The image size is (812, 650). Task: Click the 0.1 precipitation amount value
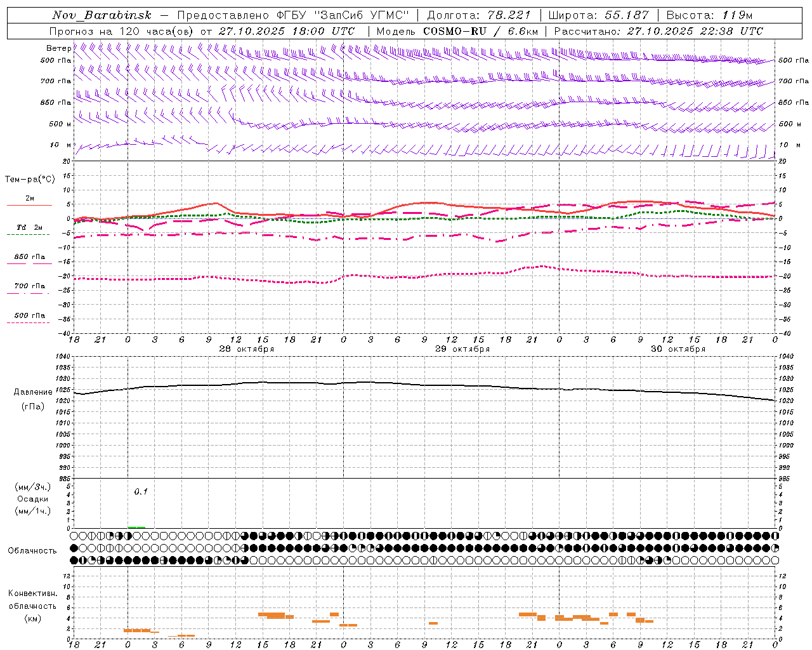pyautogui.click(x=141, y=491)
